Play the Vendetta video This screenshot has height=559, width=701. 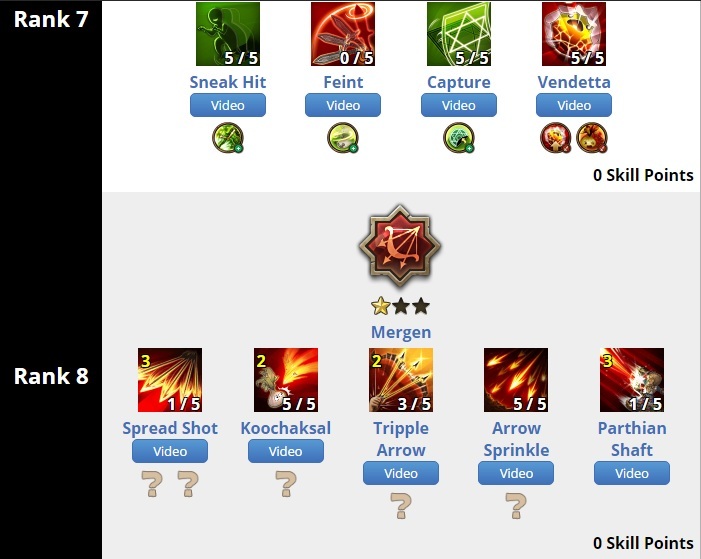(x=574, y=105)
